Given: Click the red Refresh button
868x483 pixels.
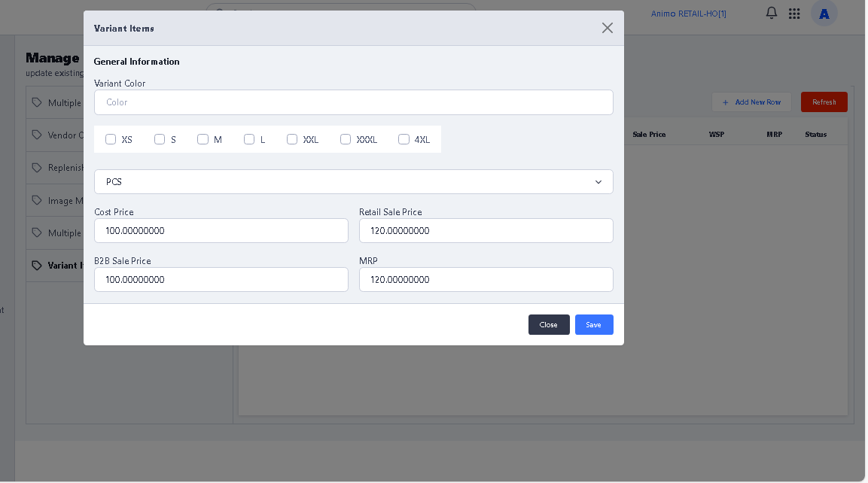Looking at the screenshot, I should (x=824, y=102).
